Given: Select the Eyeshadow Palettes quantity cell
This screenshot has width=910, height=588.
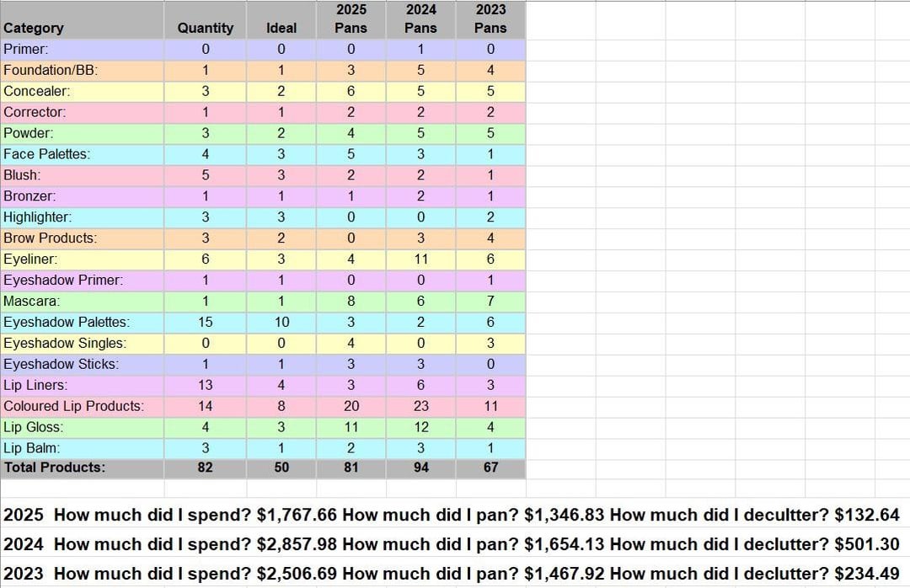Looking at the screenshot, I should (x=205, y=322).
